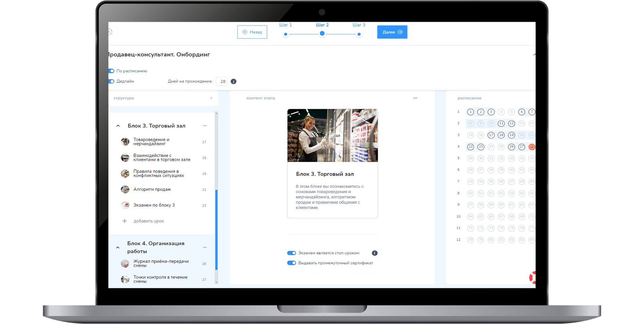The width and height of the screenshot is (644, 324).
Task: Click the red deadline marker on day 28
Action: pyautogui.click(x=532, y=147)
